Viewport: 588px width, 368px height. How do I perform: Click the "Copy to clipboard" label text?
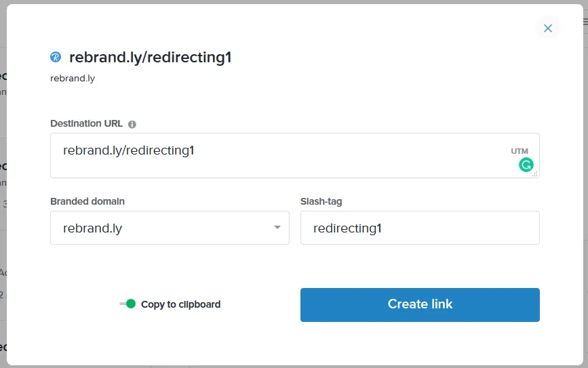pos(180,304)
